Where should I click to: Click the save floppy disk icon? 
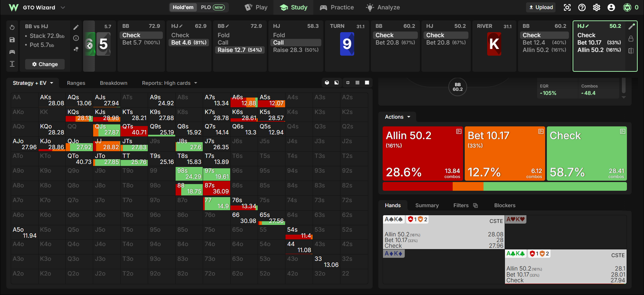[x=12, y=40]
